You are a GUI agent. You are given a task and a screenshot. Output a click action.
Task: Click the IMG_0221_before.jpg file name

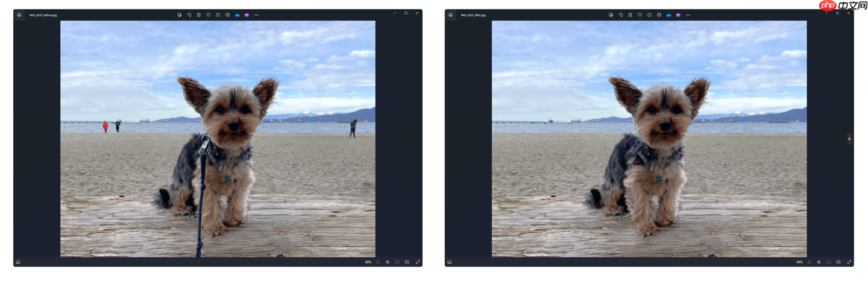(x=43, y=15)
